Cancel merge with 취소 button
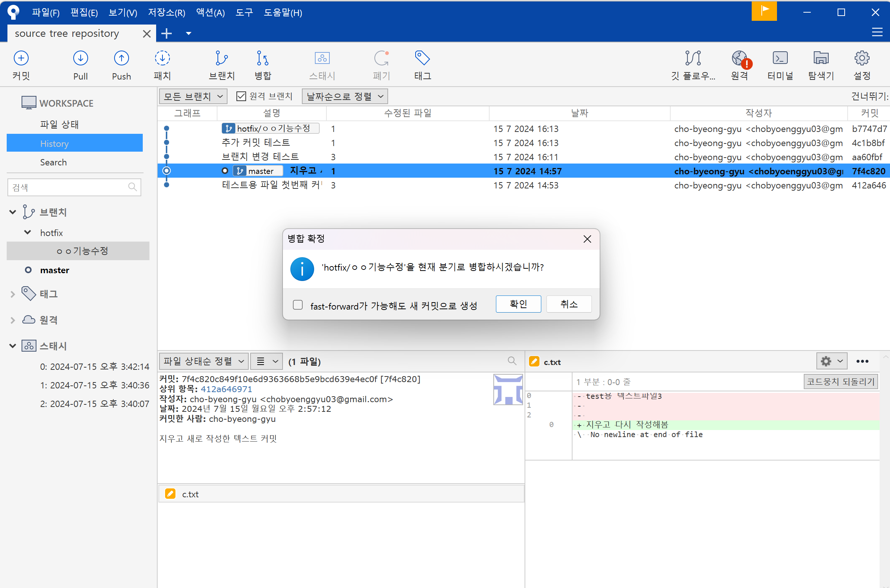890x588 pixels. (x=569, y=304)
